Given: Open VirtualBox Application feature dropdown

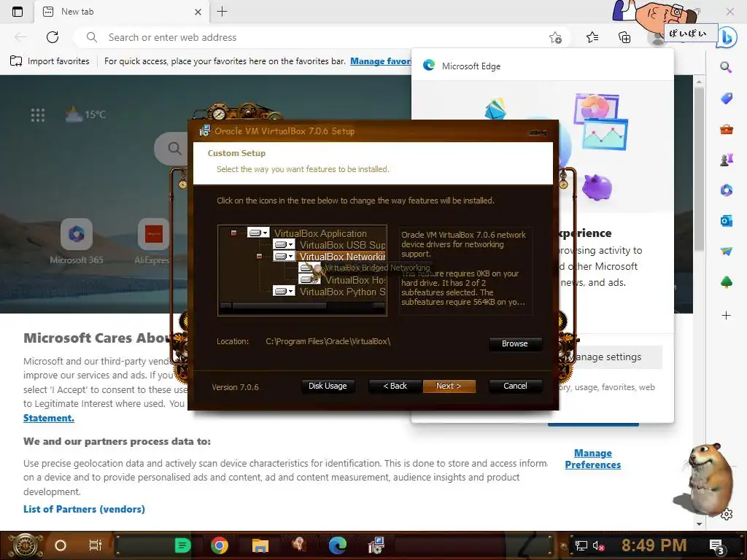Looking at the screenshot, I should tap(258, 233).
